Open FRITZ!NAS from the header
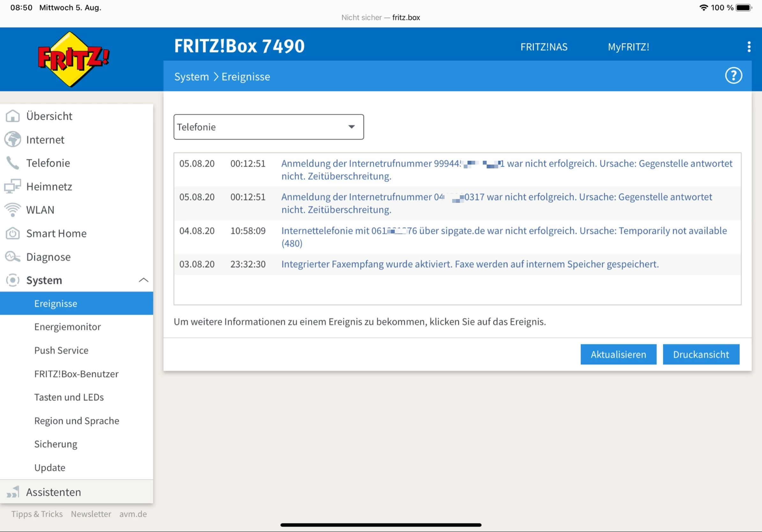This screenshot has width=762, height=532. click(x=544, y=47)
